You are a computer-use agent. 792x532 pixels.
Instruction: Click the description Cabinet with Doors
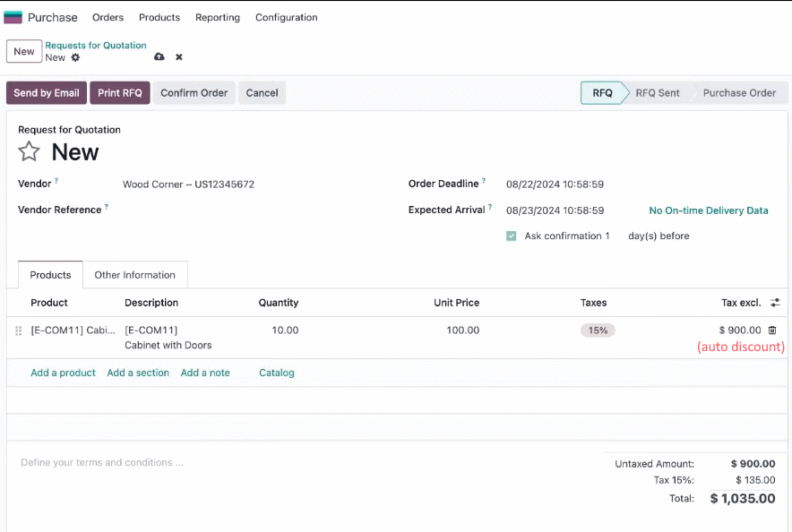168,345
